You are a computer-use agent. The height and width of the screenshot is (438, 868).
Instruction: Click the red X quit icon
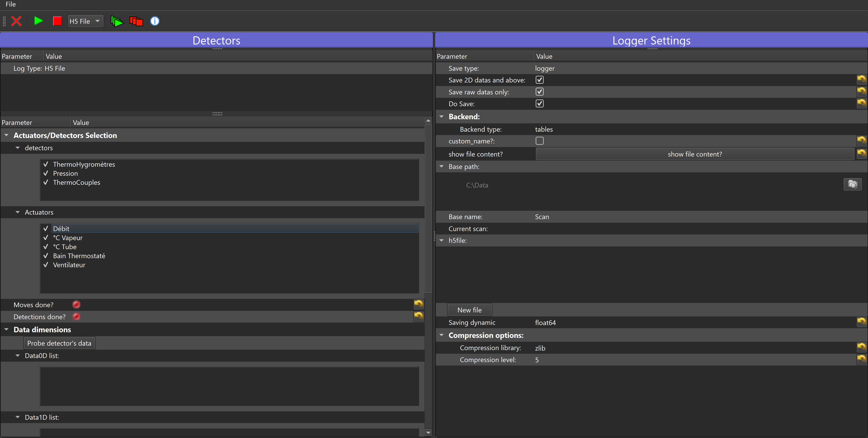(x=16, y=21)
